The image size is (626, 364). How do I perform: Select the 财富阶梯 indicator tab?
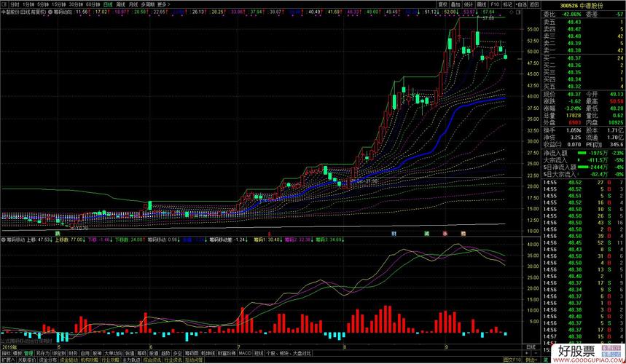(227, 353)
